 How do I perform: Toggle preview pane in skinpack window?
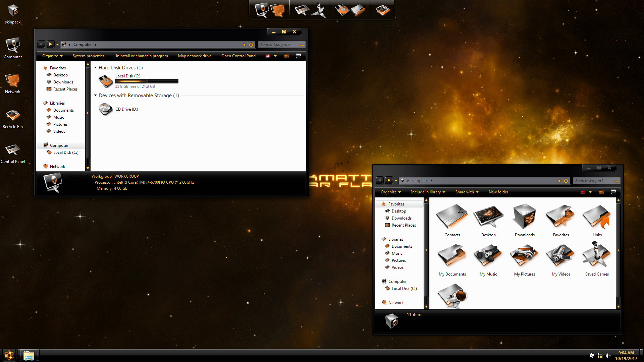(x=601, y=192)
